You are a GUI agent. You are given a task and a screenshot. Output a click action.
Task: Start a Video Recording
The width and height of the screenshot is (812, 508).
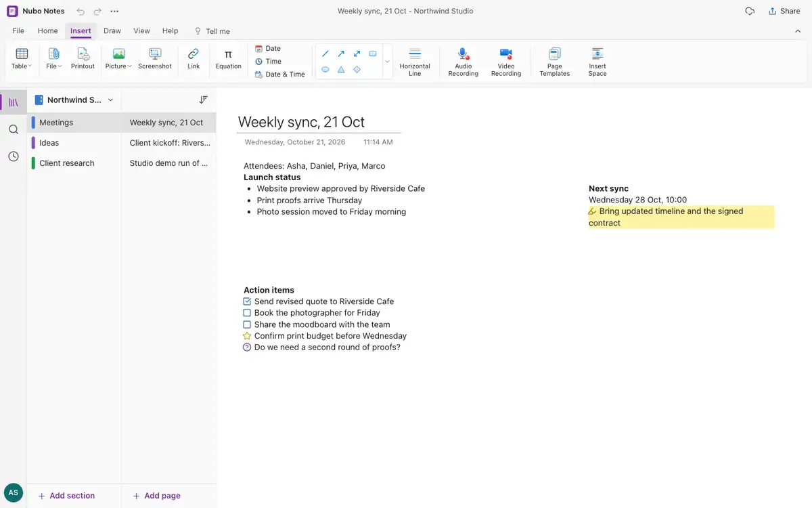point(506,62)
